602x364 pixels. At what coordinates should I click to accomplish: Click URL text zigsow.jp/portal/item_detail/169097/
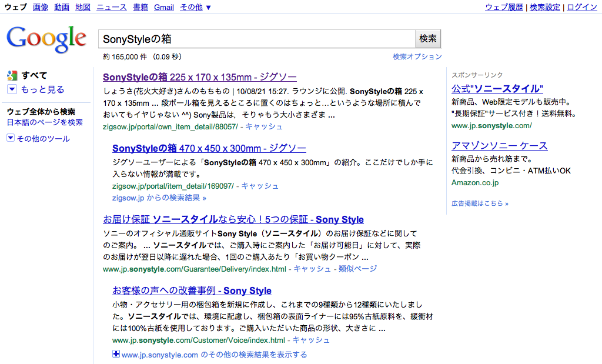tap(173, 186)
